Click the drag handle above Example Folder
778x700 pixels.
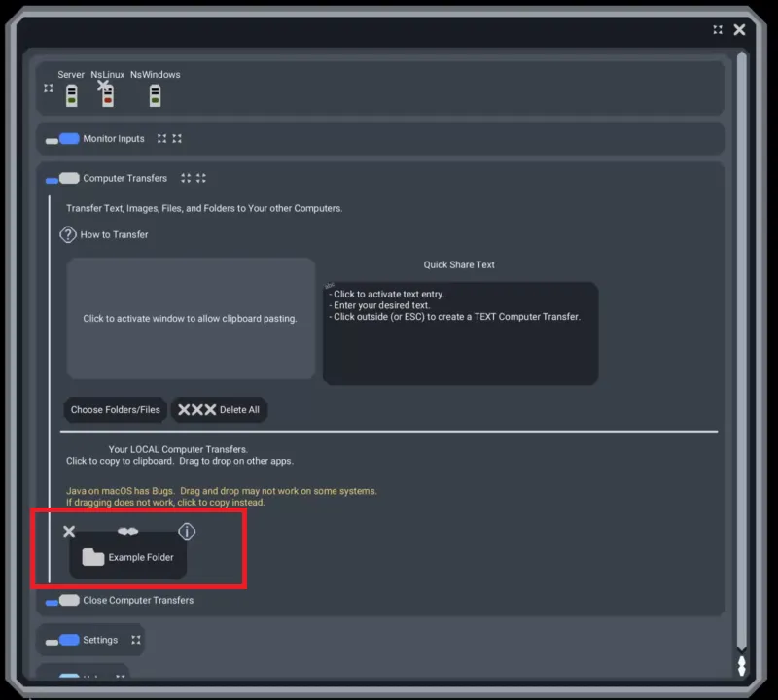pyautogui.click(x=128, y=532)
